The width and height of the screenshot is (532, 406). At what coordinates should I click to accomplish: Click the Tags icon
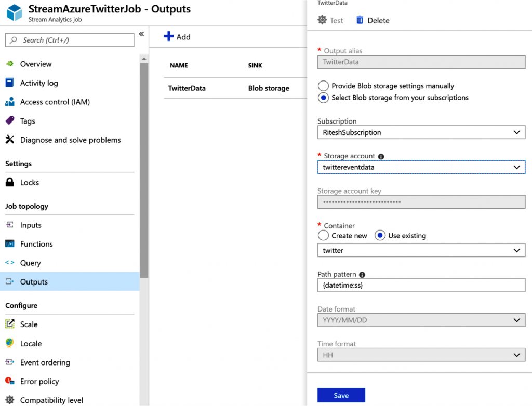(9, 121)
